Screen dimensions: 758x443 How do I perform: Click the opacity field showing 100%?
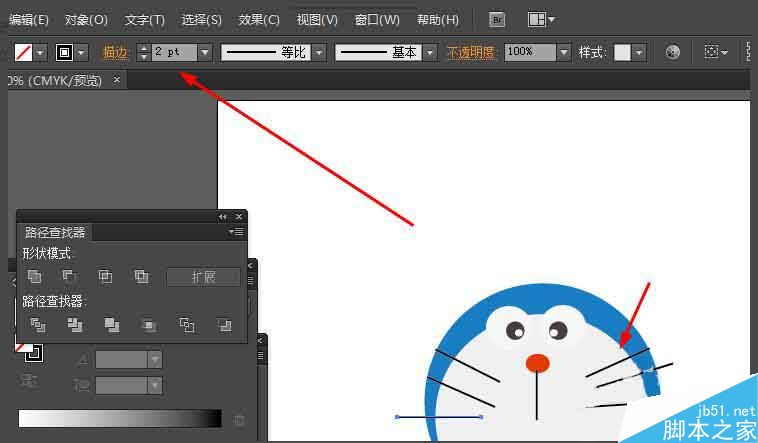[530, 52]
